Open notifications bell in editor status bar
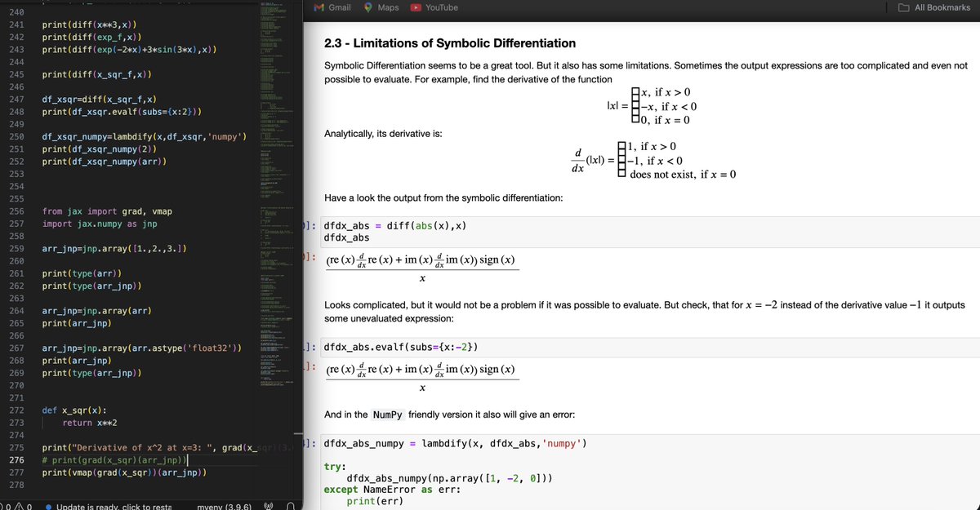 point(290,506)
